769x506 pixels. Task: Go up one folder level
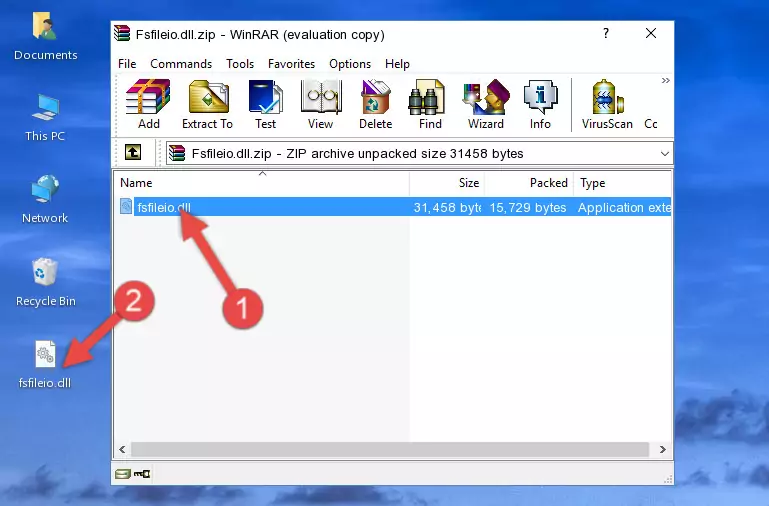pos(133,152)
